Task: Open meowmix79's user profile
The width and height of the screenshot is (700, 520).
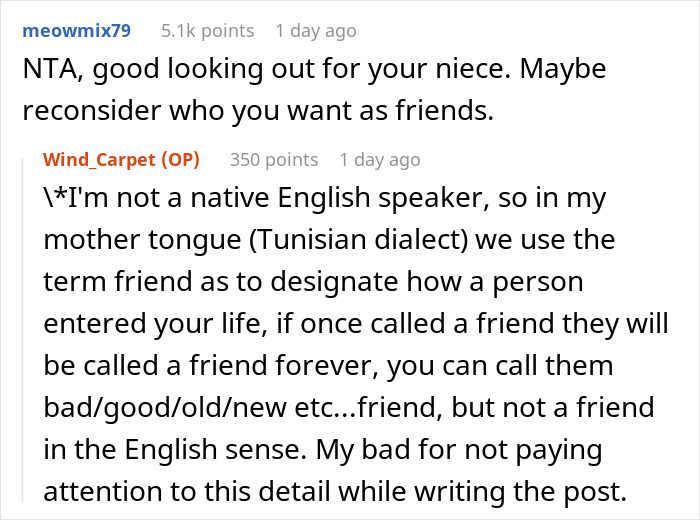Action: 77,31
